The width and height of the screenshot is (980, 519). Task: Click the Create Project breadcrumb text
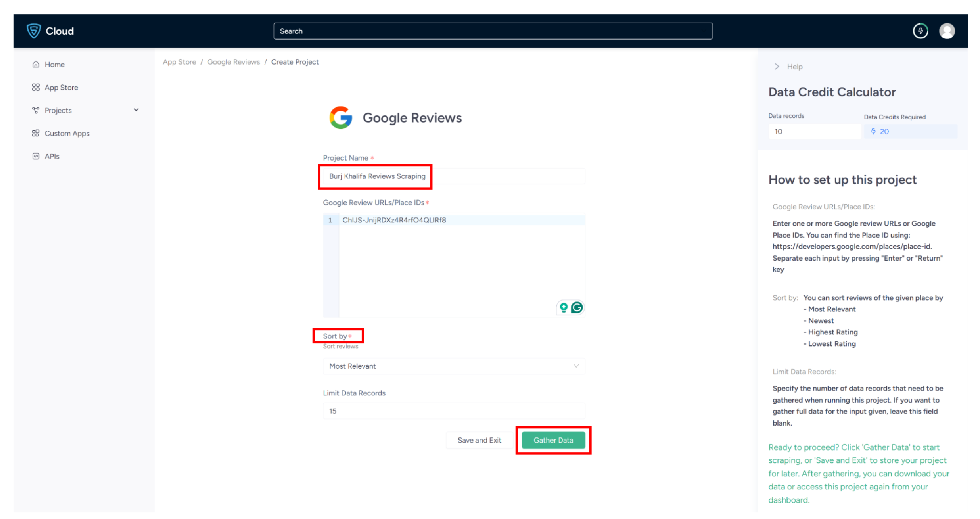click(295, 62)
